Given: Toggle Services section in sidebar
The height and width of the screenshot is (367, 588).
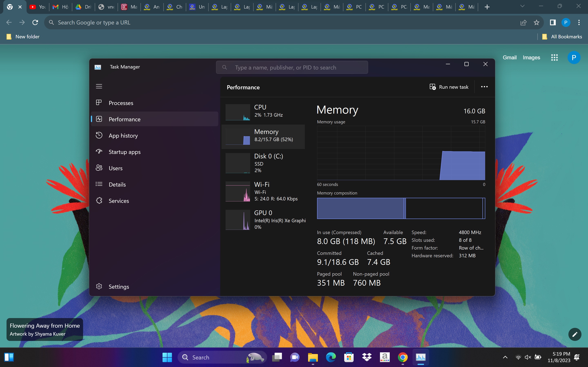Looking at the screenshot, I should click(119, 200).
